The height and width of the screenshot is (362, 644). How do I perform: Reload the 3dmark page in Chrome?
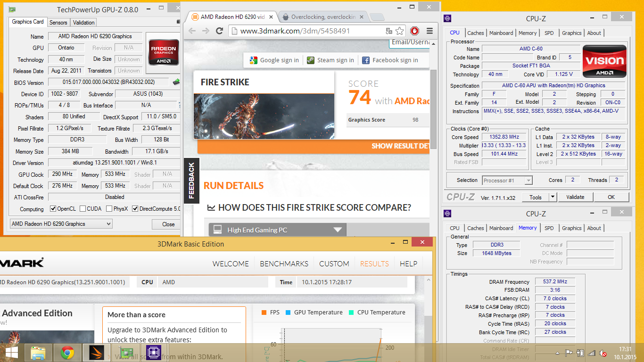(219, 31)
